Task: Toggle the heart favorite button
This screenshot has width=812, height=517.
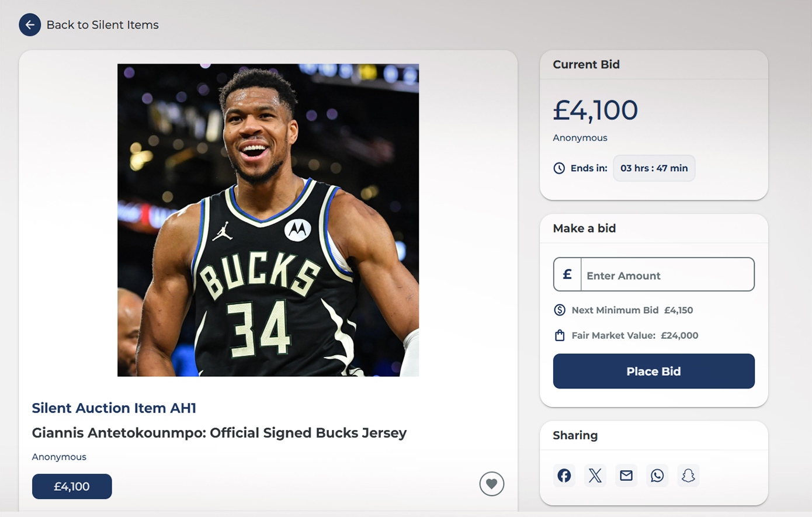Action: (x=492, y=484)
